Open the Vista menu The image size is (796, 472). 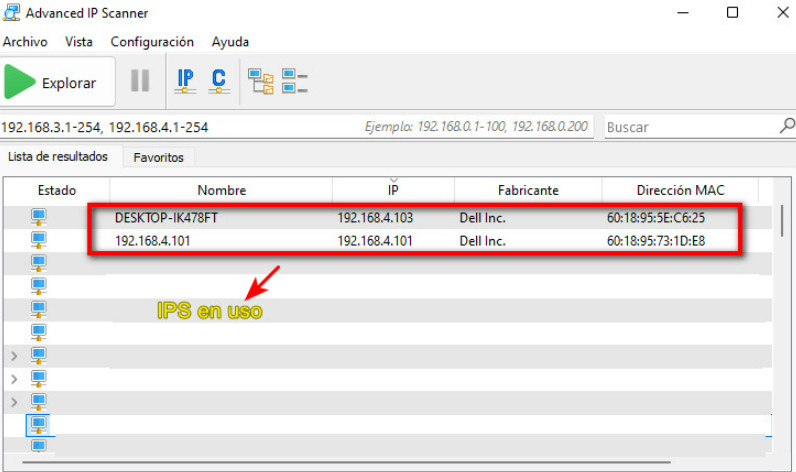tap(79, 42)
